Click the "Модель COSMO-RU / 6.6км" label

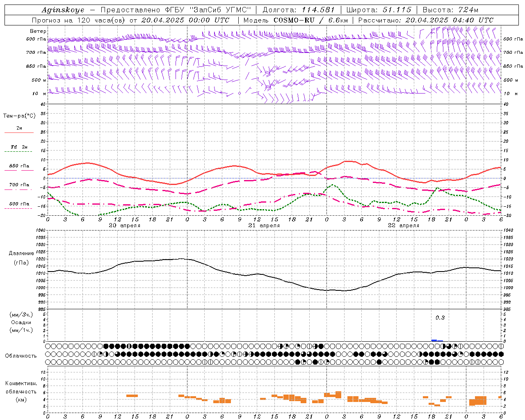[x=296, y=20]
